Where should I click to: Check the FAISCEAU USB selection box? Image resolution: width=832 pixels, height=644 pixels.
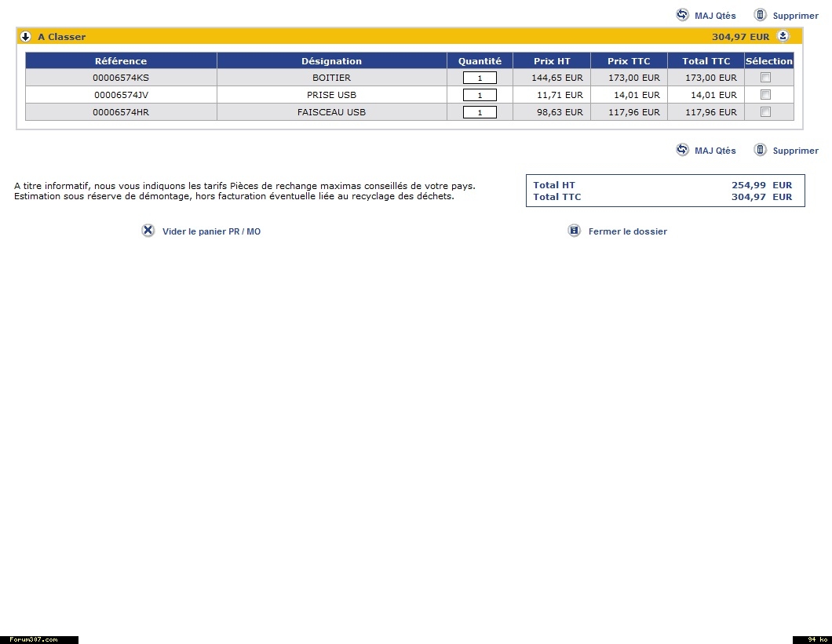[766, 112]
